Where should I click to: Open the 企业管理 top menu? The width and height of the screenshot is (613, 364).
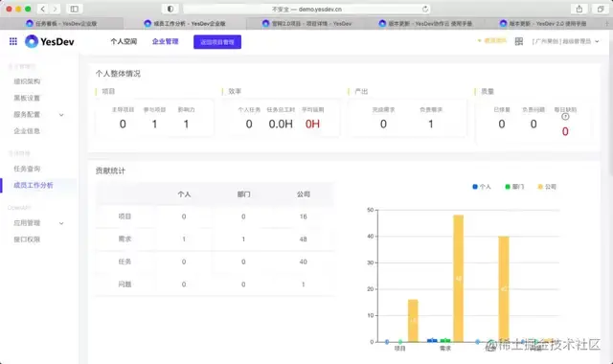coord(165,41)
